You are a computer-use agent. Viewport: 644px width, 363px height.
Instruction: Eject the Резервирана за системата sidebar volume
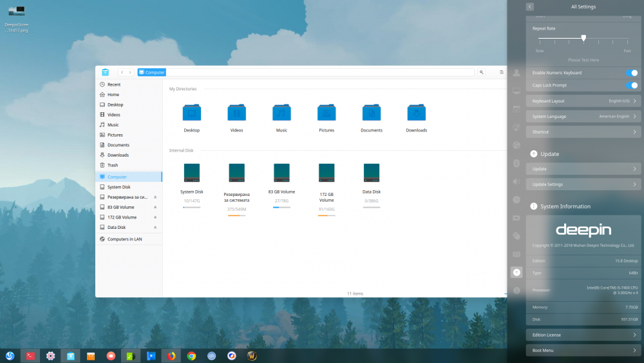[155, 197]
